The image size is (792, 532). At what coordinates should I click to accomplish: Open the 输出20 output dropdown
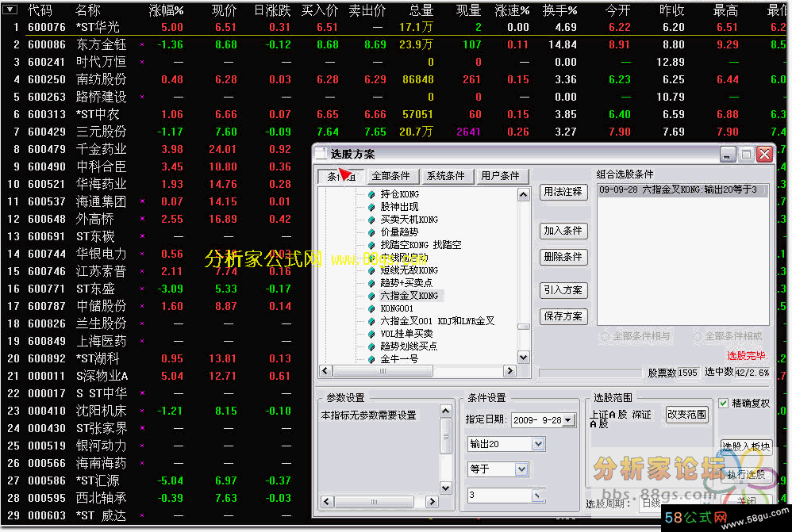point(538,444)
